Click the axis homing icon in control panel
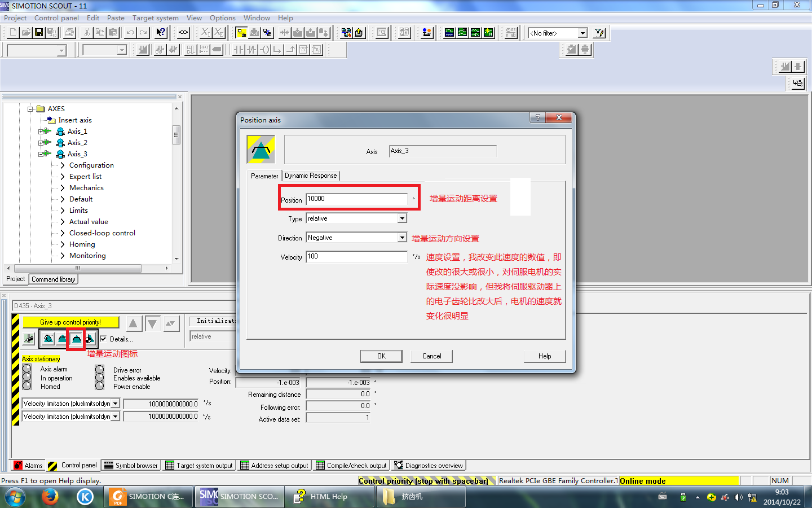The height and width of the screenshot is (508, 812). coord(90,339)
